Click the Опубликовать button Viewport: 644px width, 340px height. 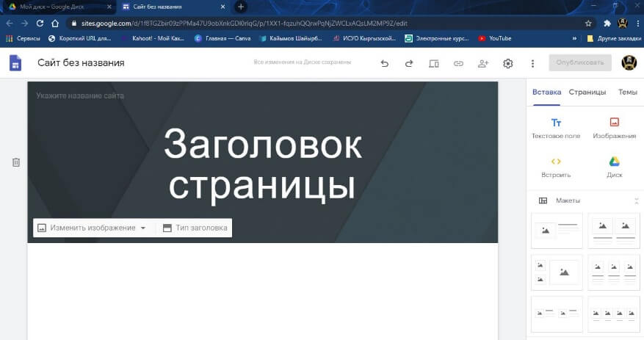[x=579, y=63]
